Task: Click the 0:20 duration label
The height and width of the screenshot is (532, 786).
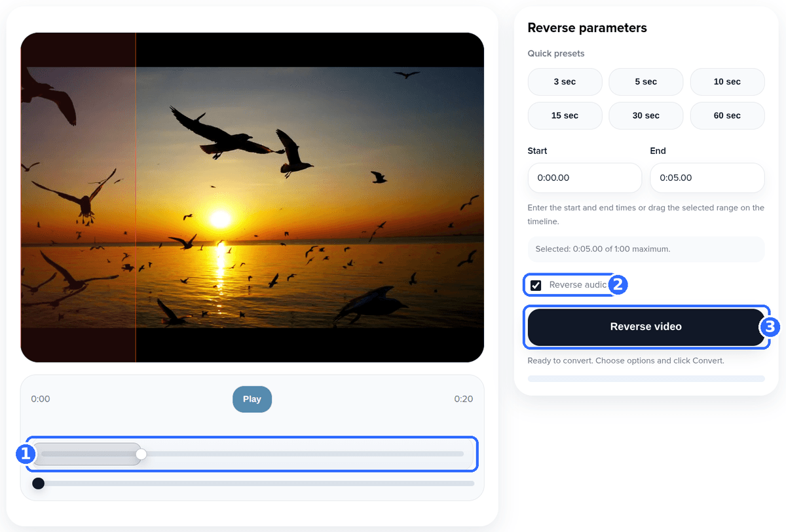Action: click(464, 399)
